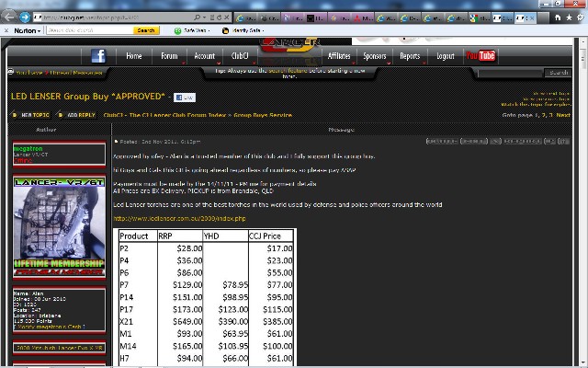Image resolution: width=588 pixels, height=368 pixels.
Task: Click the browser favorites star icon
Action: tap(566, 17)
